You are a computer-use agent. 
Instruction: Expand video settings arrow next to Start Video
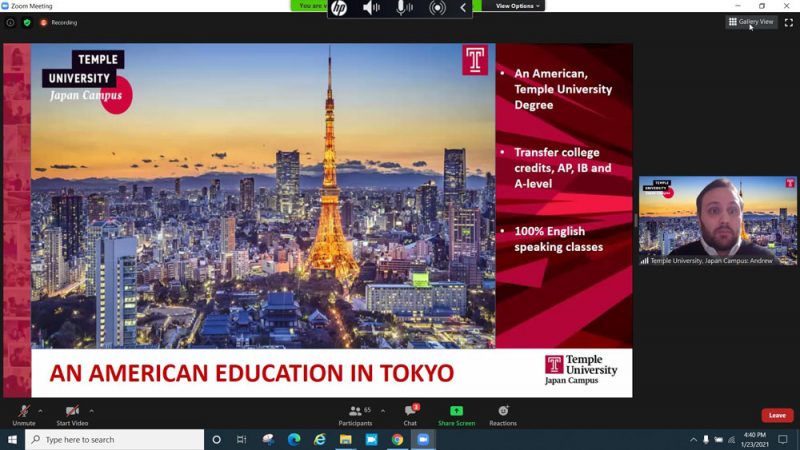[91, 411]
